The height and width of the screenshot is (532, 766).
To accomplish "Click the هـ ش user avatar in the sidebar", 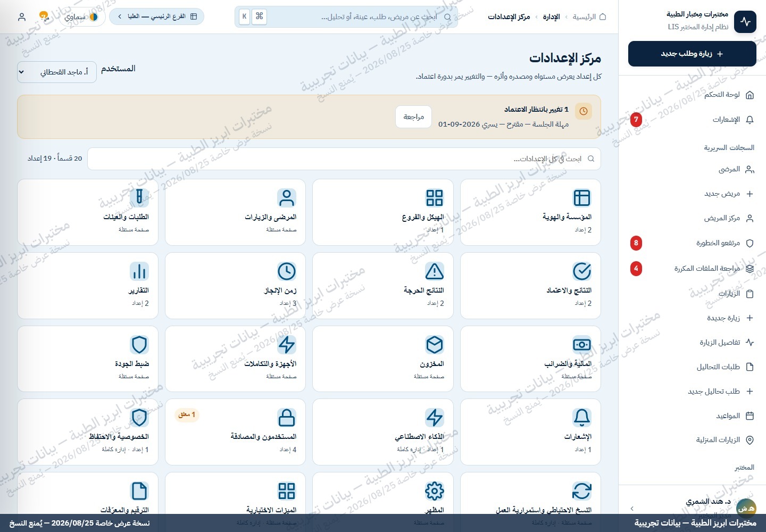I will [746, 508].
